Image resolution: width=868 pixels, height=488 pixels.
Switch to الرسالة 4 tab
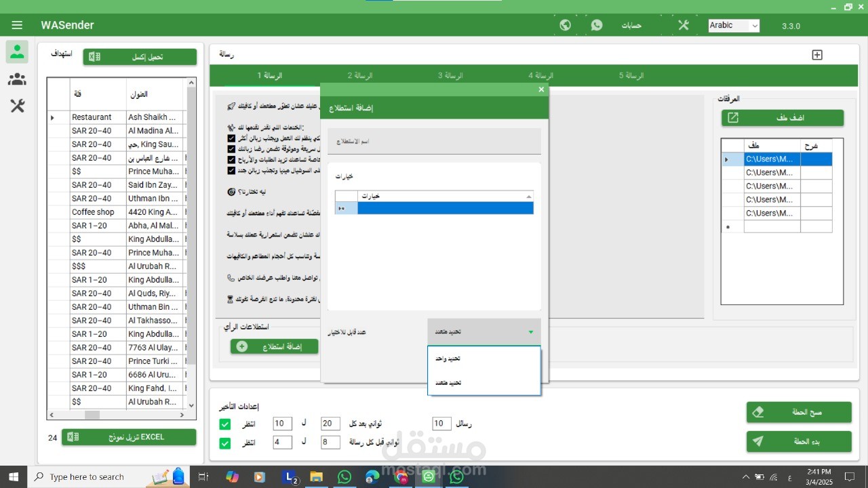(x=541, y=76)
